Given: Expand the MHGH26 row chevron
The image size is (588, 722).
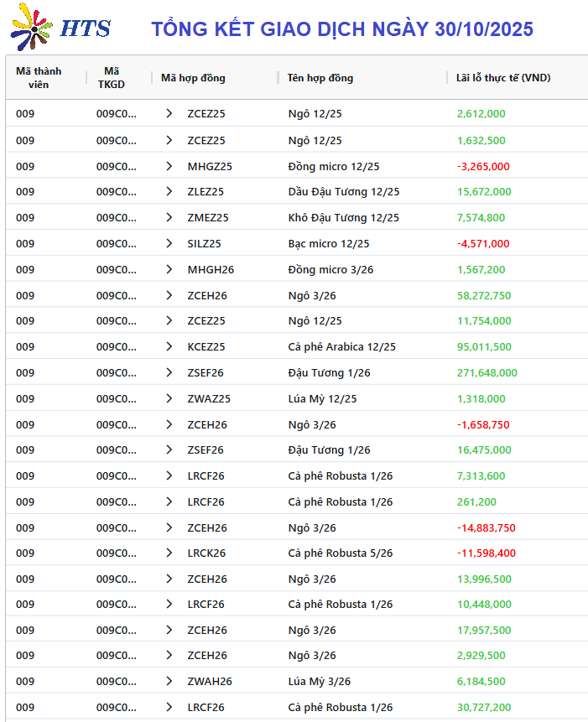Looking at the screenshot, I should tap(169, 269).
